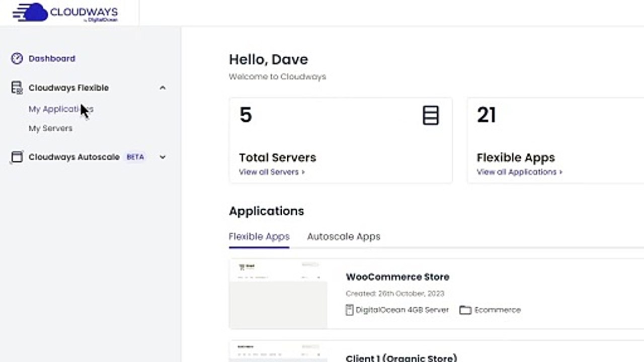The width and height of the screenshot is (644, 362).
Task: Expand the Cloudways Autoscale section
Action: point(163,157)
